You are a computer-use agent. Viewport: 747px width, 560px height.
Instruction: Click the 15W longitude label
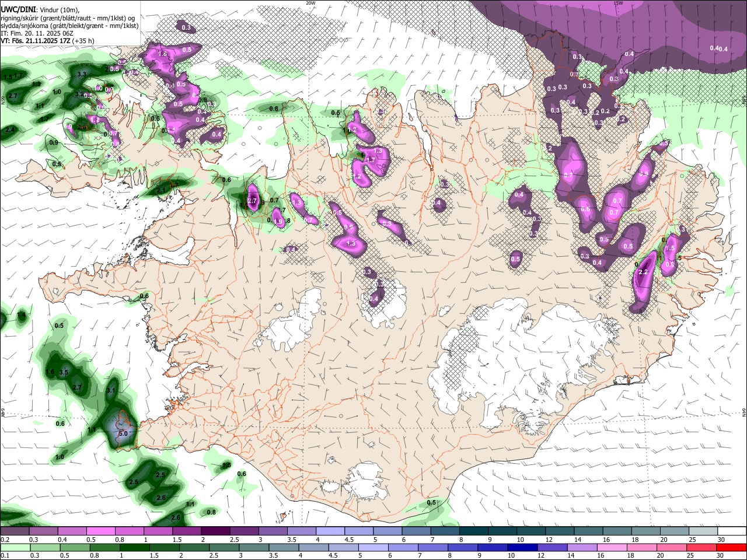618,3
